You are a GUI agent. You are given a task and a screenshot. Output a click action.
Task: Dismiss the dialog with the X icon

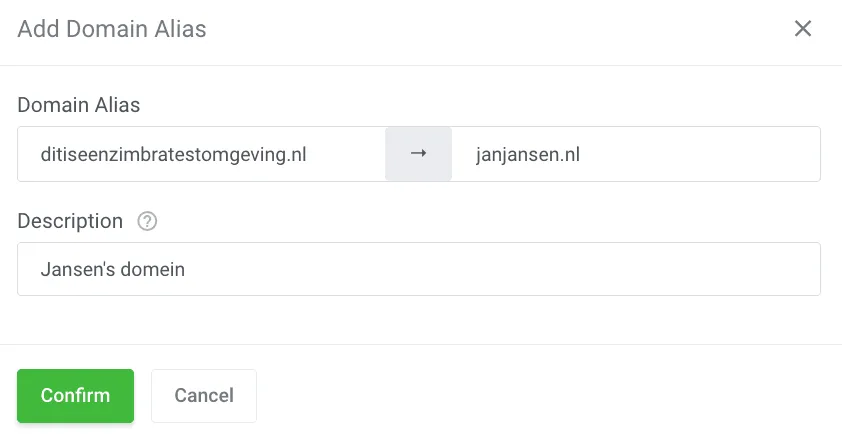[802, 29]
